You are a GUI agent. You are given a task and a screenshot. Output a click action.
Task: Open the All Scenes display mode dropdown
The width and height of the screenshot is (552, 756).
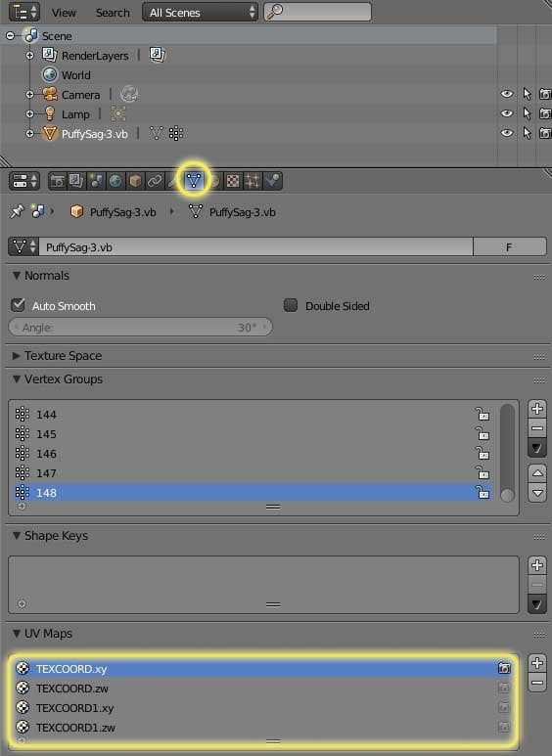pos(200,12)
